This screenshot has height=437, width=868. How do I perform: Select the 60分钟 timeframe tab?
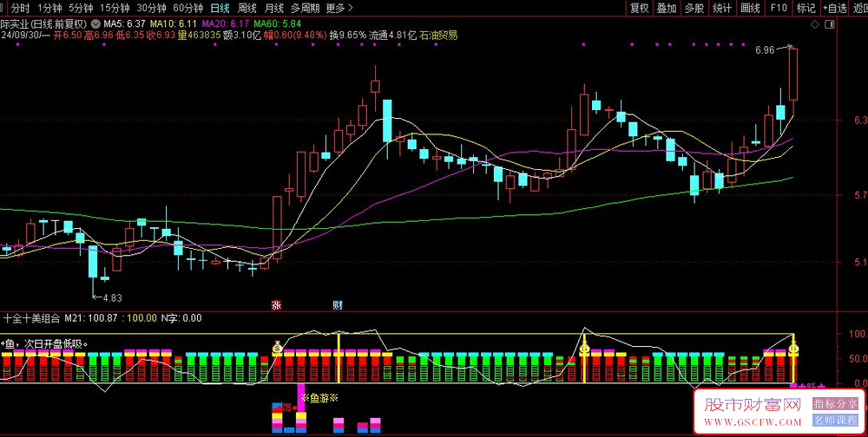(187, 8)
